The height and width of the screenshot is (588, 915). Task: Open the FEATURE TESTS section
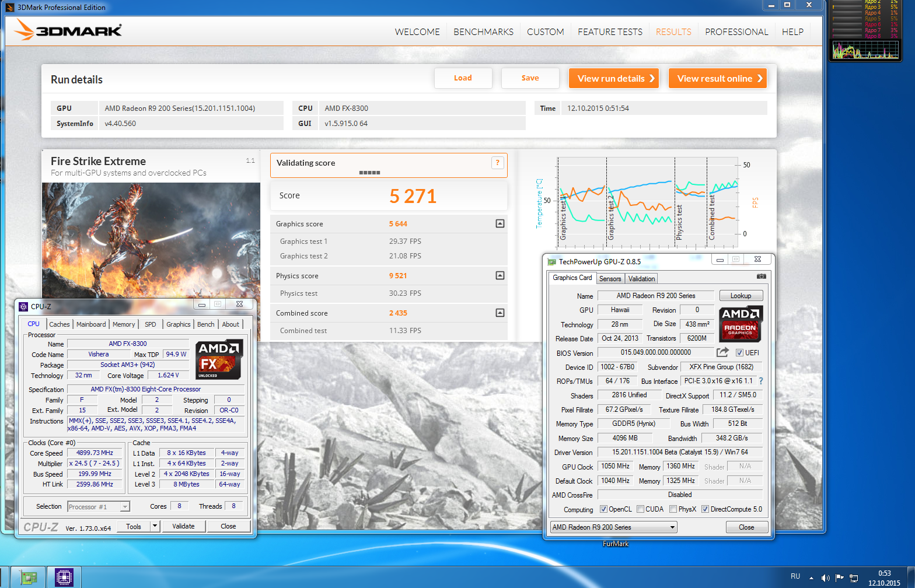coord(610,32)
